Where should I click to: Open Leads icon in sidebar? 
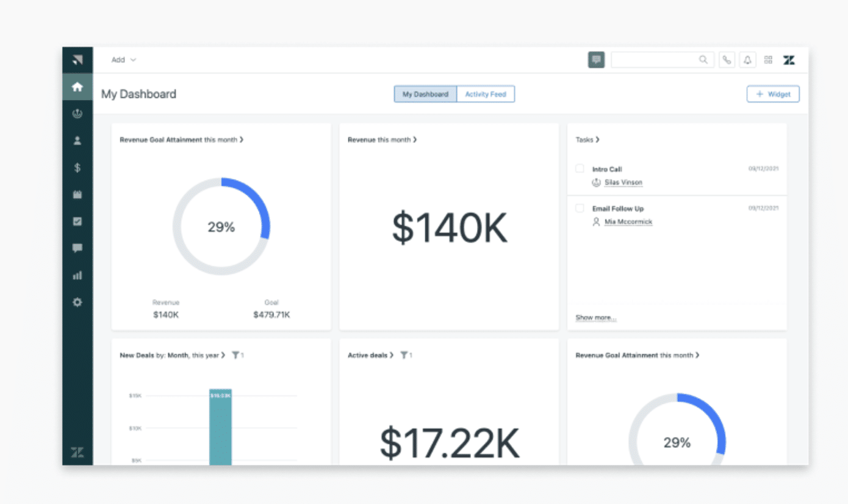[77, 113]
